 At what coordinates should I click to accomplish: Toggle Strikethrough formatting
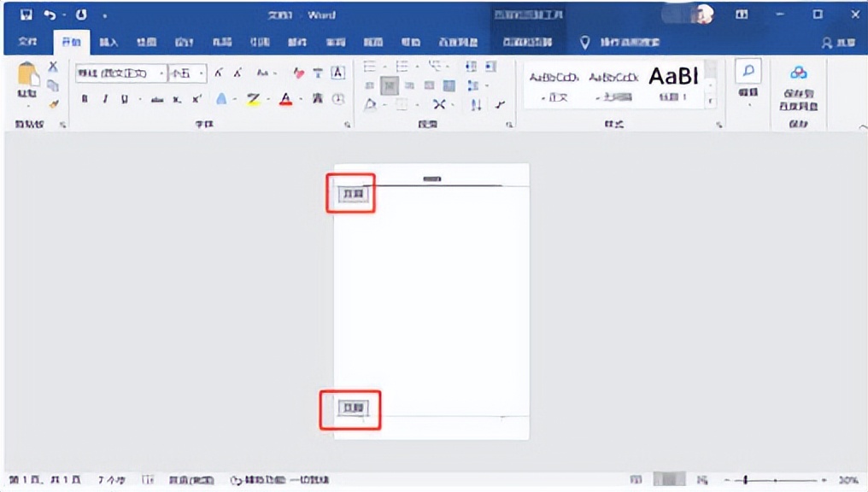pyautogui.click(x=157, y=100)
